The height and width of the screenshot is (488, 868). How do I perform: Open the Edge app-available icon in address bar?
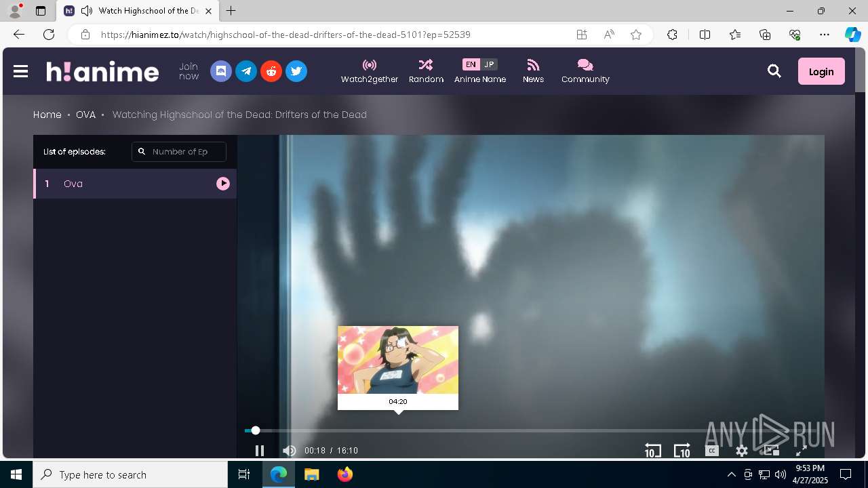[582, 35]
